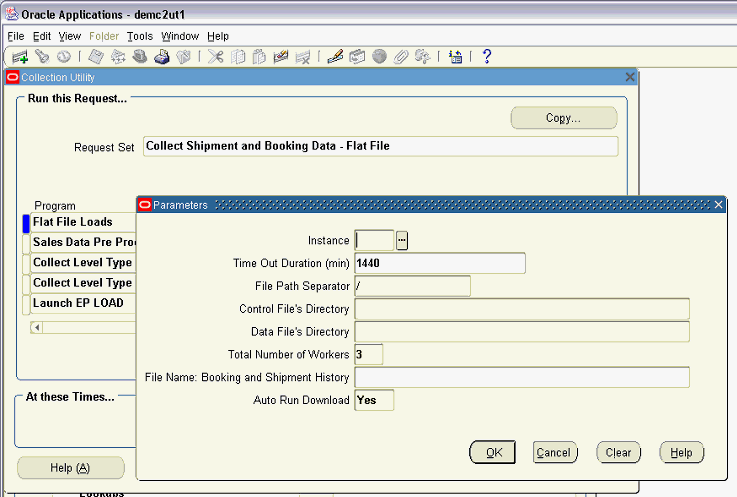Open the Instance list of values button
The image size is (737, 497).
pos(402,240)
